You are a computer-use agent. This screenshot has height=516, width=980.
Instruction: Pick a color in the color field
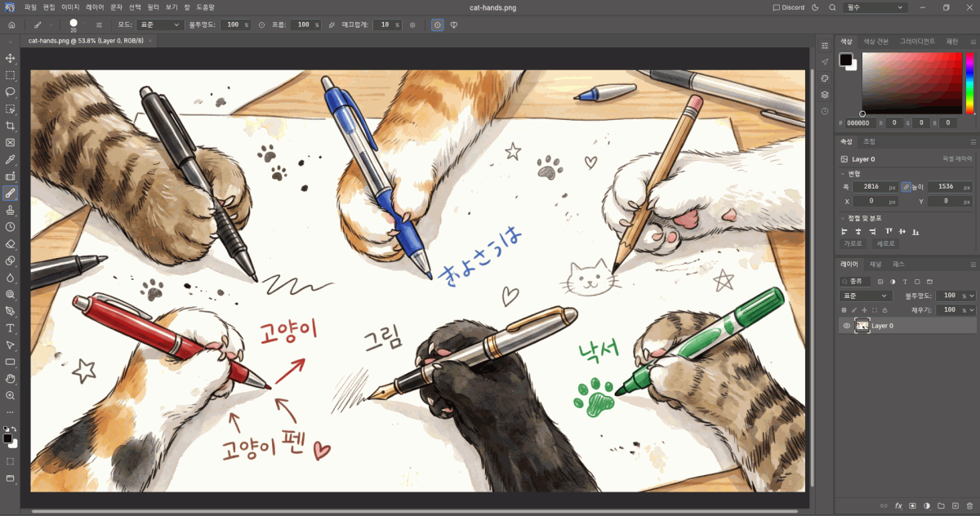pyautogui.click(x=912, y=83)
